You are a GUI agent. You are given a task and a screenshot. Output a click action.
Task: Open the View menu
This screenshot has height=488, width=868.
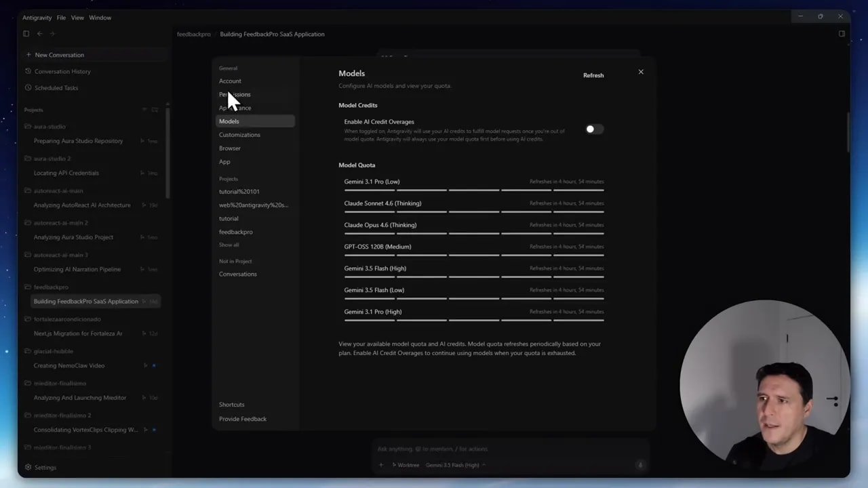tap(78, 18)
